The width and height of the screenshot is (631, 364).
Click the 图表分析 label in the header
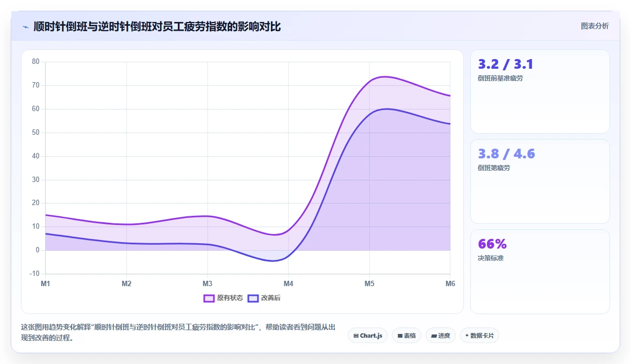tap(594, 26)
